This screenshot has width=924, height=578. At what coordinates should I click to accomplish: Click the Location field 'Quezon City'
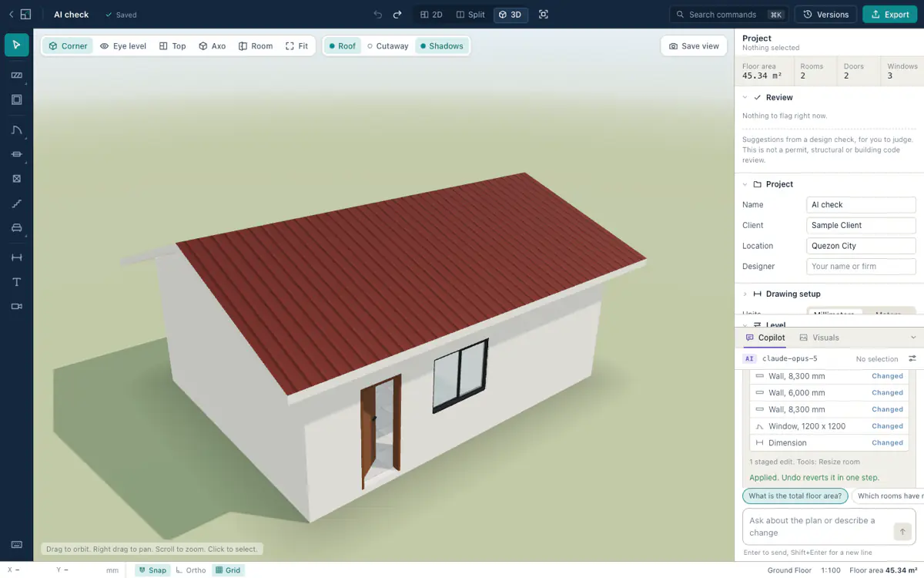coord(861,246)
